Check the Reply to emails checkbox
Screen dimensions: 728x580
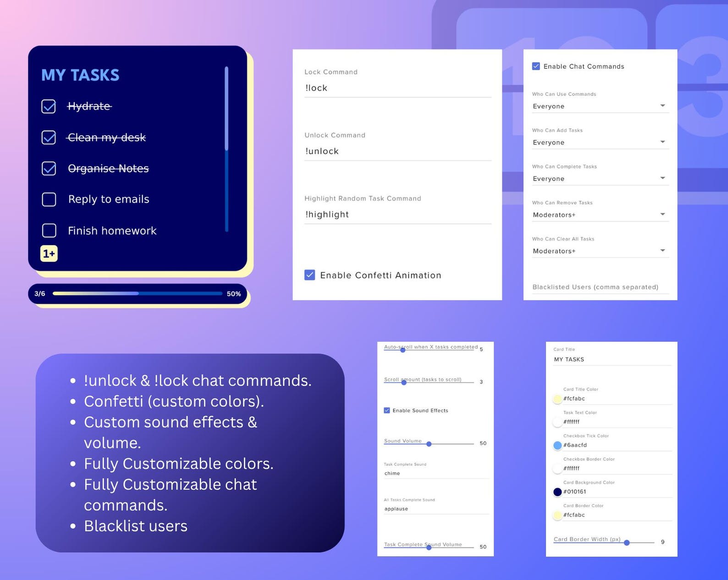point(49,199)
